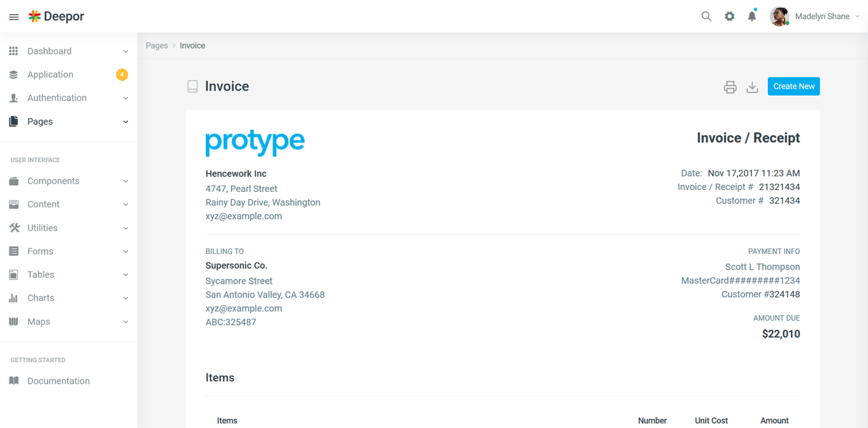Expand the Charts menu chevron
The image size is (868, 428).
pos(125,298)
